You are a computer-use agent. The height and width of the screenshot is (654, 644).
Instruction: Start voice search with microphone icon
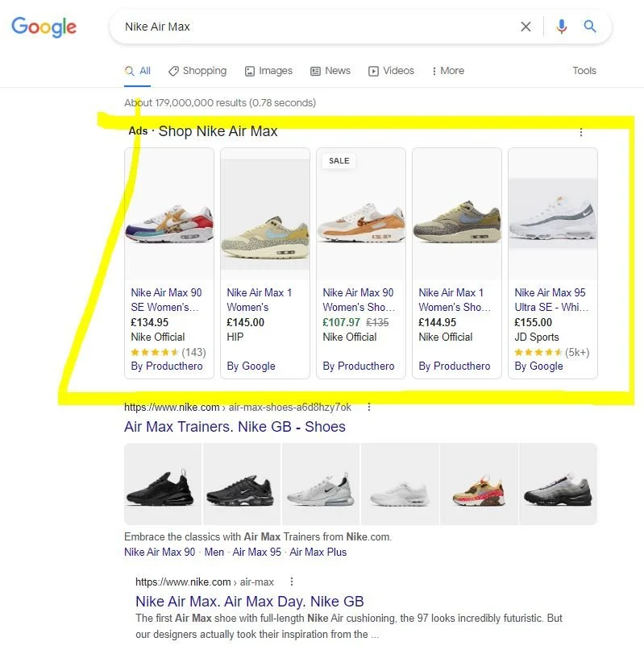coord(561,27)
